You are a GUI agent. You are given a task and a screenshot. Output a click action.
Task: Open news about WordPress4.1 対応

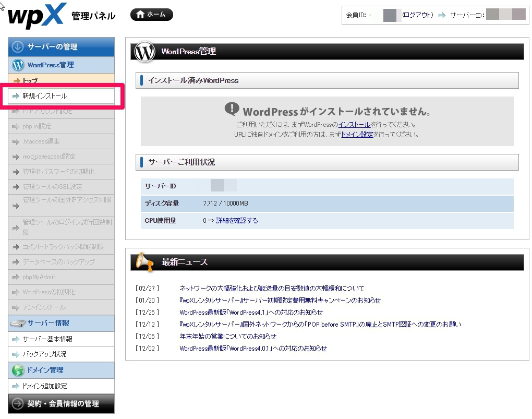[251, 312]
